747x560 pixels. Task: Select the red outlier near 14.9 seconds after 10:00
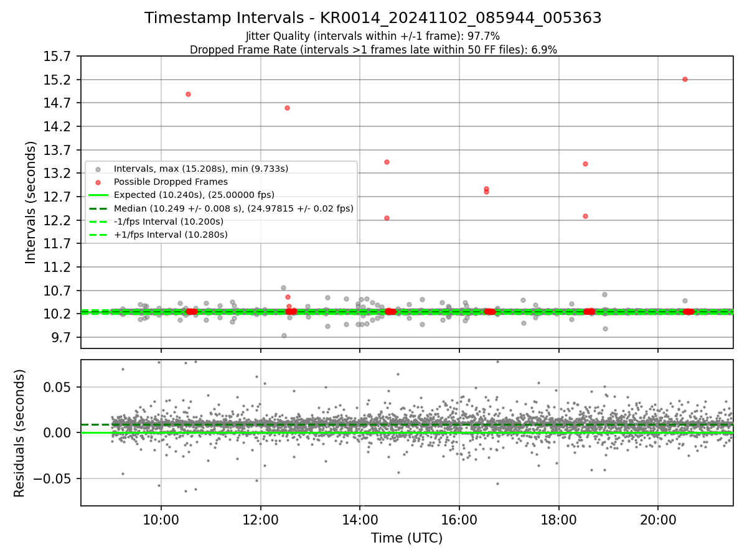(188, 94)
